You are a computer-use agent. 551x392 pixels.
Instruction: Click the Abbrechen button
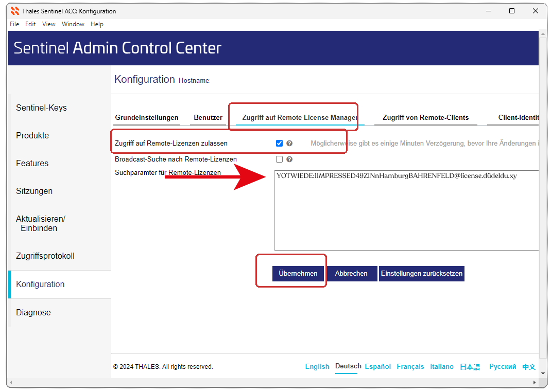click(x=351, y=274)
